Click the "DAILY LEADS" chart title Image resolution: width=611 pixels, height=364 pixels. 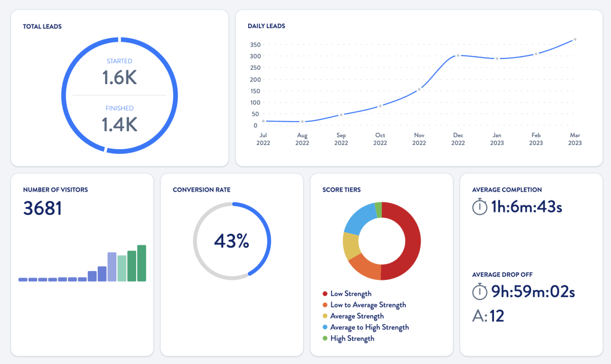(x=267, y=26)
